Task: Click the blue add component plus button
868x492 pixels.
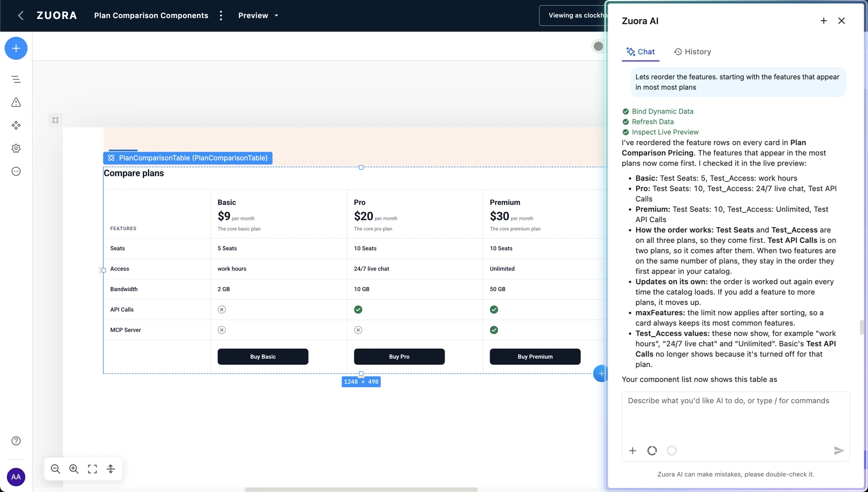Action: pyautogui.click(x=16, y=48)
